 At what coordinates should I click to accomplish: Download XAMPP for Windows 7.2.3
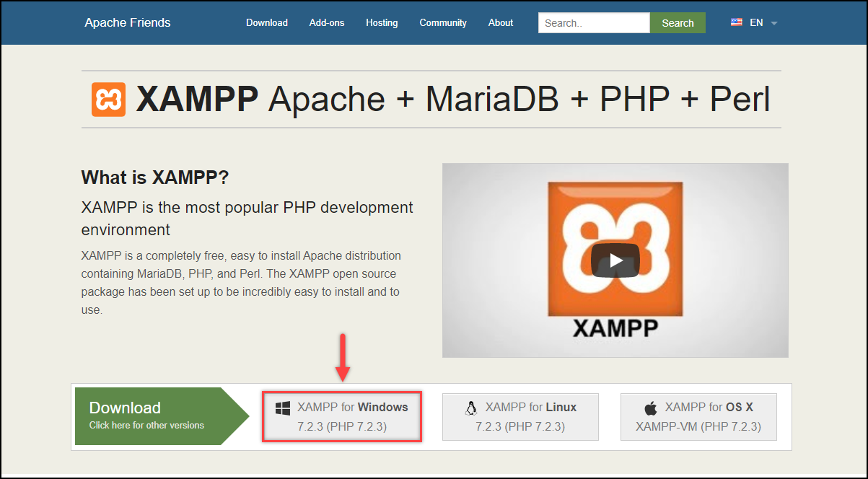[x=342, y=417]
